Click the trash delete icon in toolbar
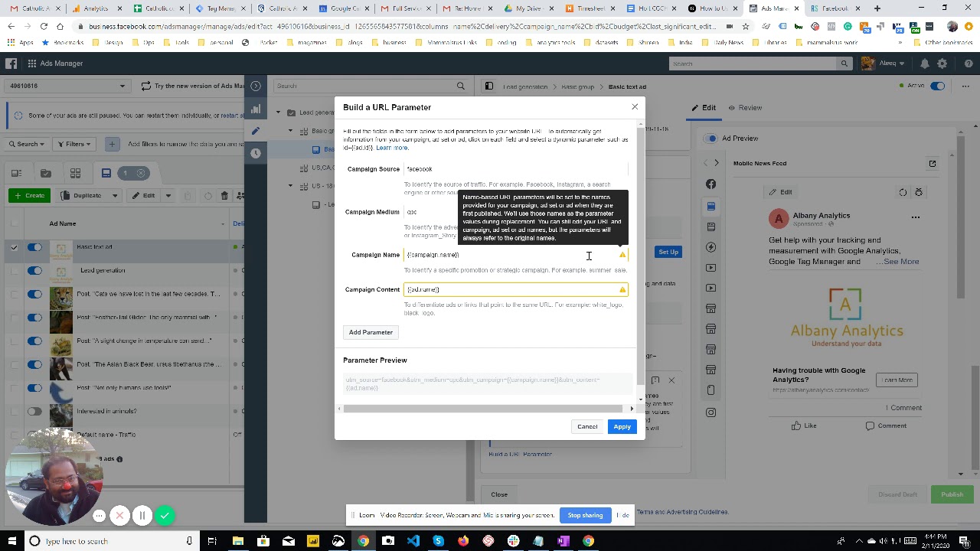The height and width of the screenshot is (551, 980). click(224, 195)
